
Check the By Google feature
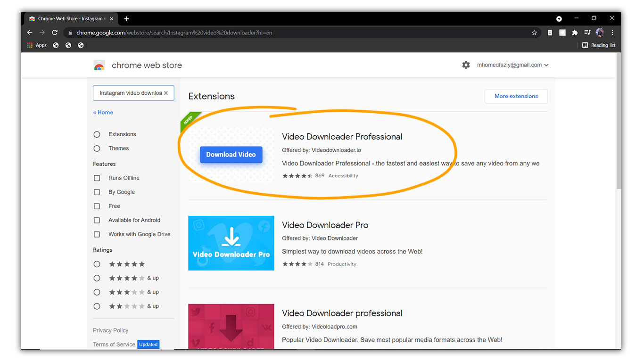[97, 192]
